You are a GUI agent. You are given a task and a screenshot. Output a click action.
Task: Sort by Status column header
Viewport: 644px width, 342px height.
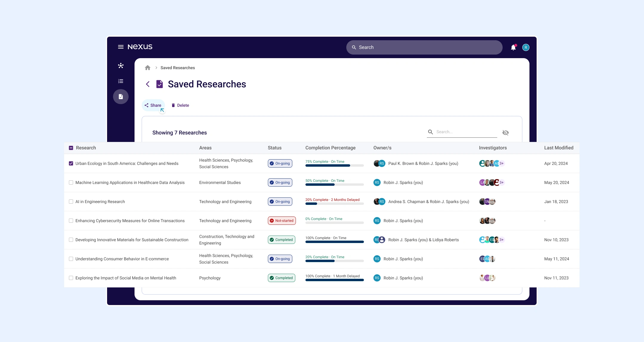pos(274,148)
